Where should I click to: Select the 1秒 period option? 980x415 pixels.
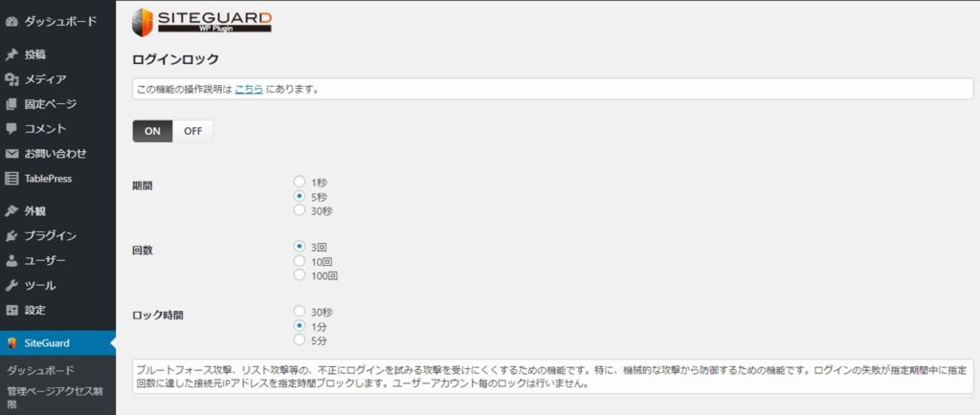pos(300,182)
